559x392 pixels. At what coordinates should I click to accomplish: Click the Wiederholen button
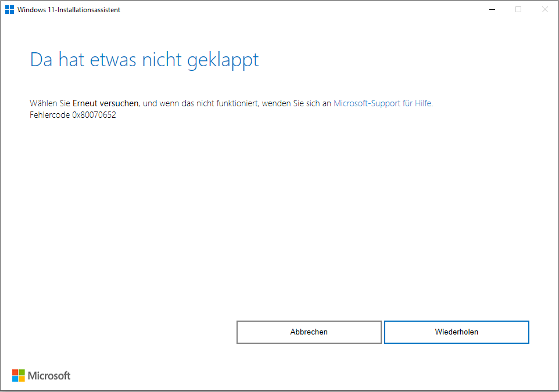(456, 332)
